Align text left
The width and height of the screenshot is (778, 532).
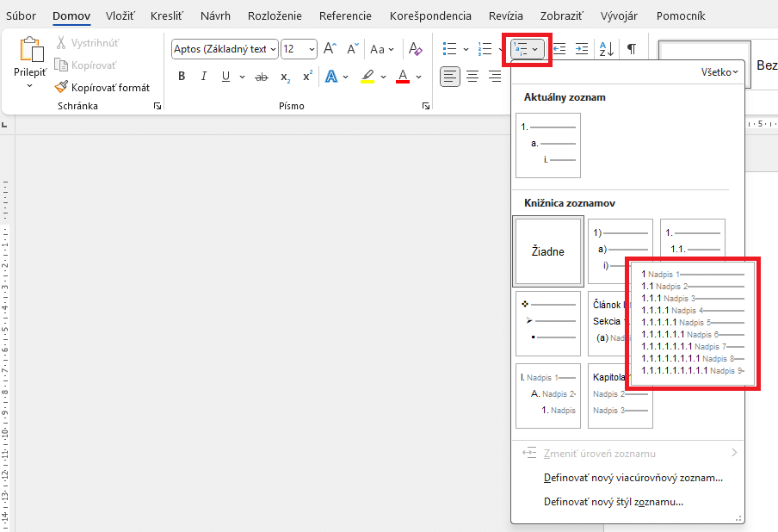point(450,77)
